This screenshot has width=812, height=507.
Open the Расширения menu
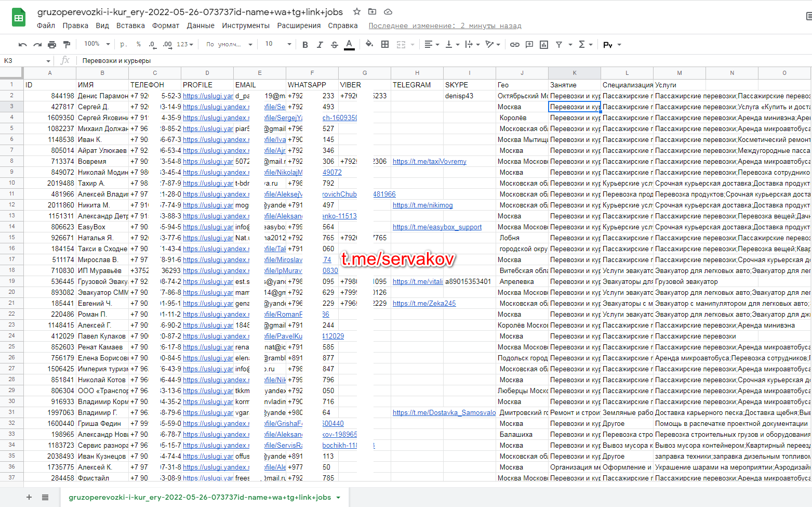pos(299,25)
